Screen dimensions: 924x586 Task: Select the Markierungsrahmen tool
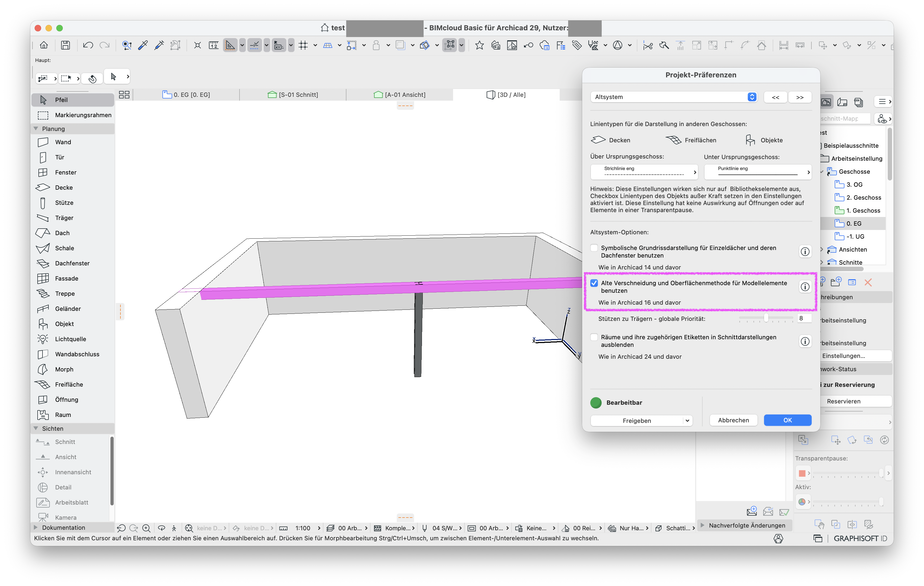(73, 115)
